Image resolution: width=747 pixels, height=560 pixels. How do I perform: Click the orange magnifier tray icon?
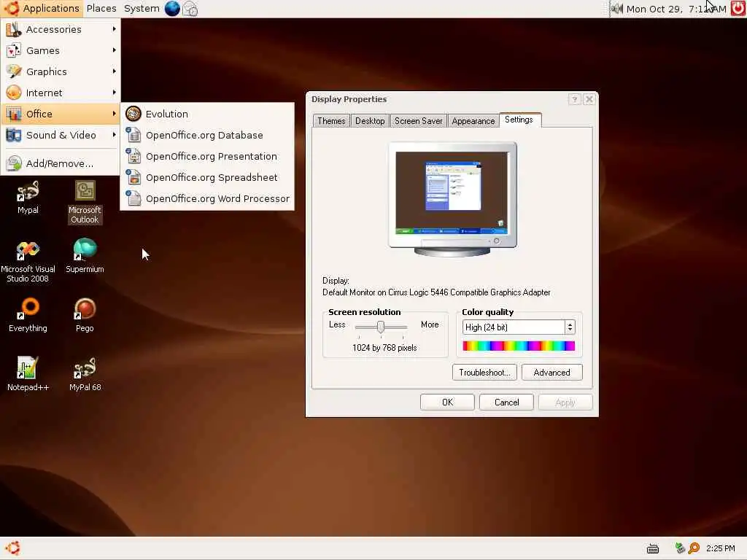tap(694, 548)
